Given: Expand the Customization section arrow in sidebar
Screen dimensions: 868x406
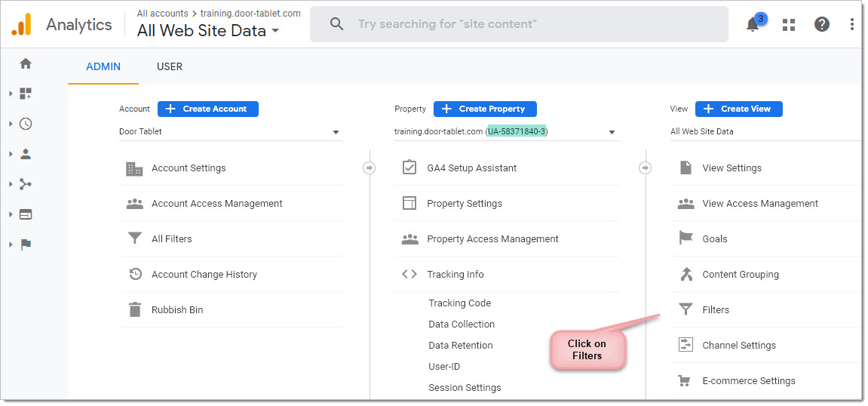Looking at the screenshot, I should click(11, 94).
